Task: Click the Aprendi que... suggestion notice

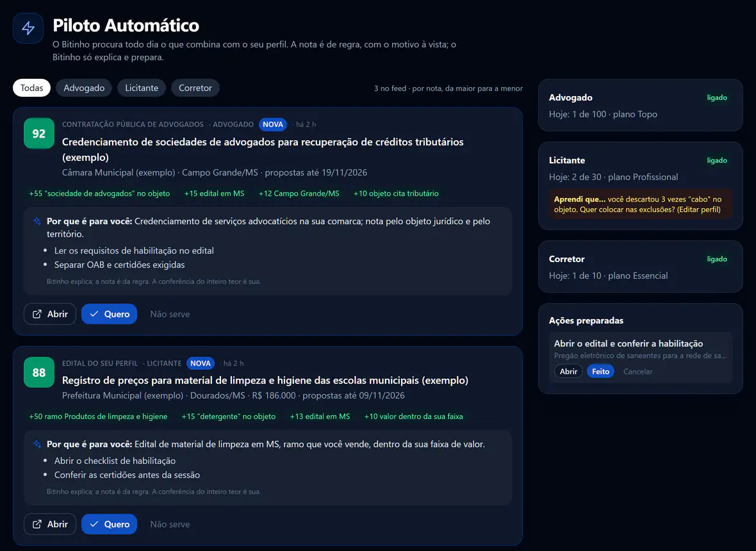Action: pos(640,204)
